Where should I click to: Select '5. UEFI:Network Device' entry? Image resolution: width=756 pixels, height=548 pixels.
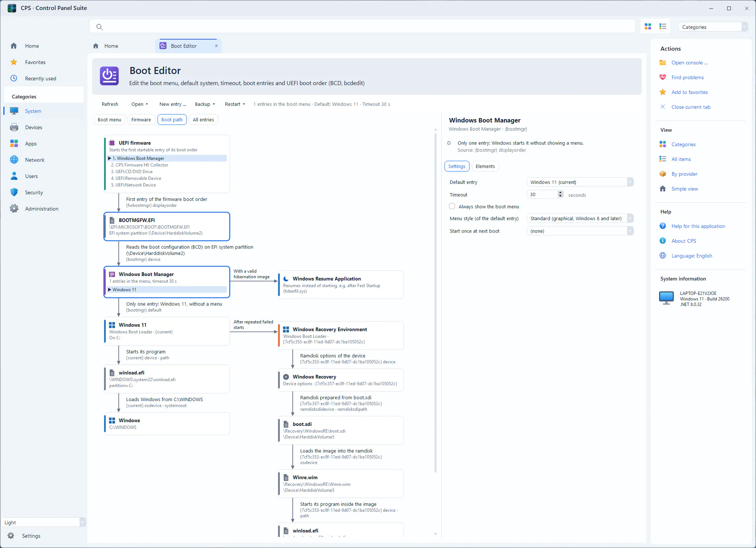pos(133,185)
